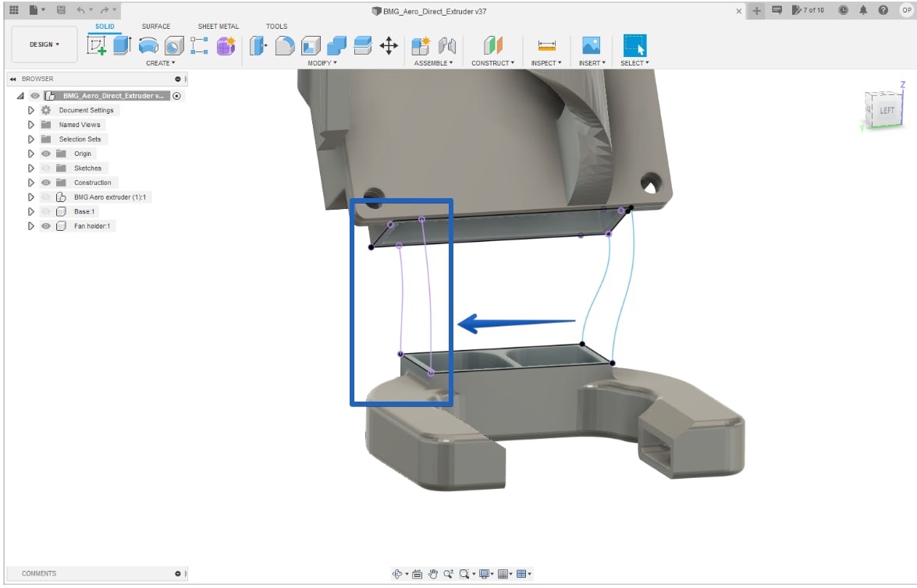This screenshot has height=588, width=917.
Task: Expand the Fan holder:1 component
Action: [x=31, y=226]
